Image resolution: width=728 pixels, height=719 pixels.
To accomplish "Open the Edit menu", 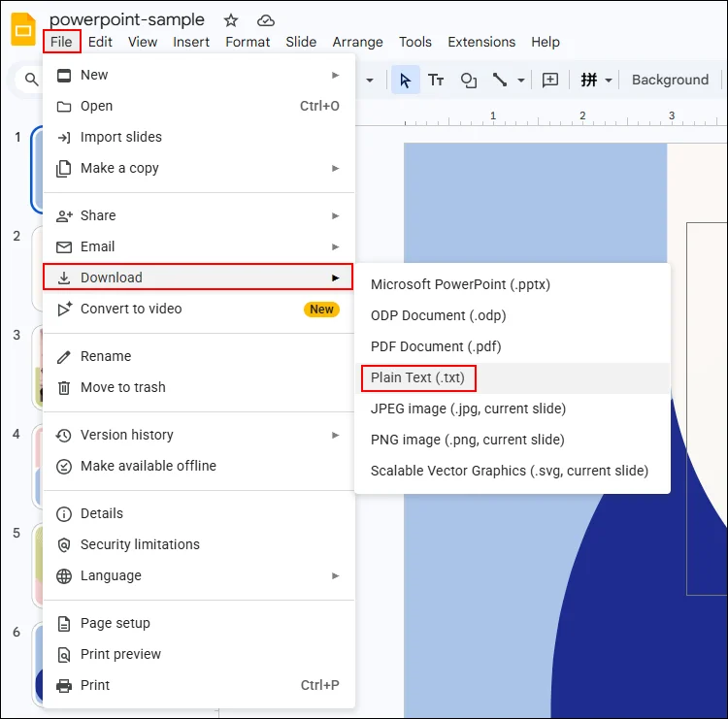I will 100,42.
